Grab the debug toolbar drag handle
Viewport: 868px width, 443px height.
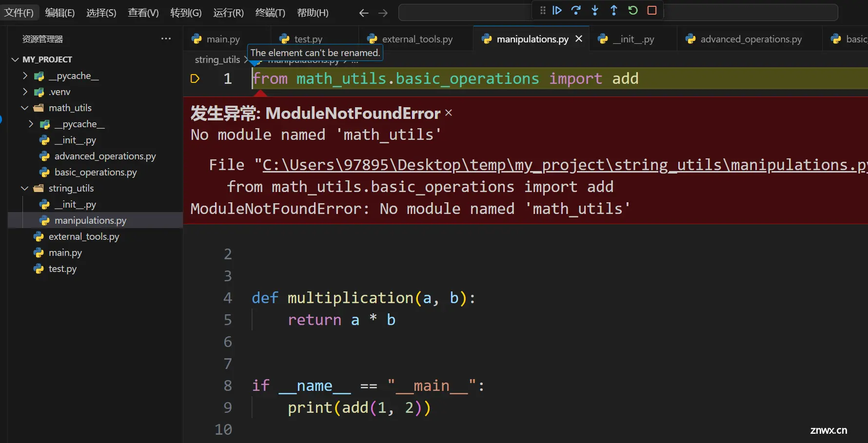543,10
